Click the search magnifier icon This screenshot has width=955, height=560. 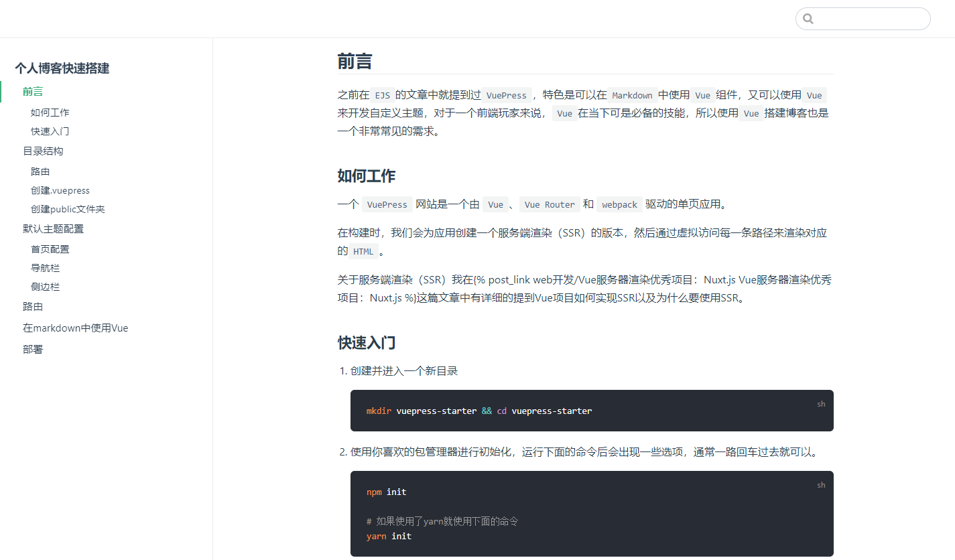tap(808, 19)
